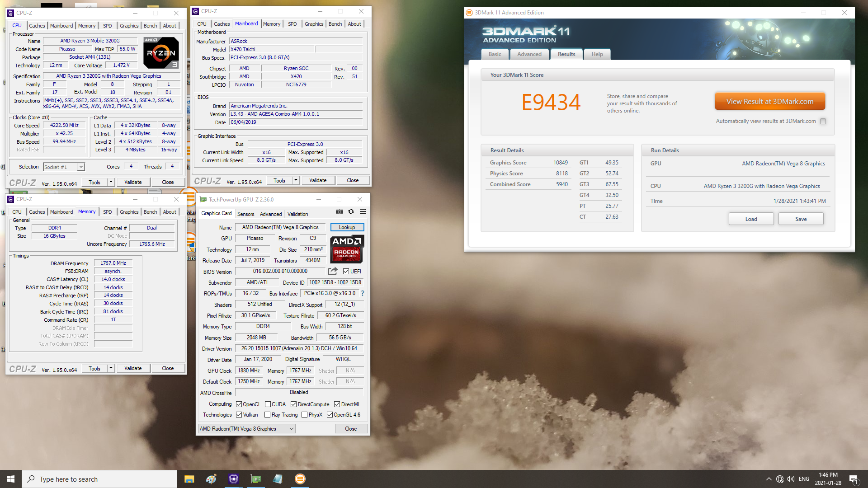Toggle the PhysX checkbox
The width and height of the screenshot is (868, 488).
coord(304,415)
